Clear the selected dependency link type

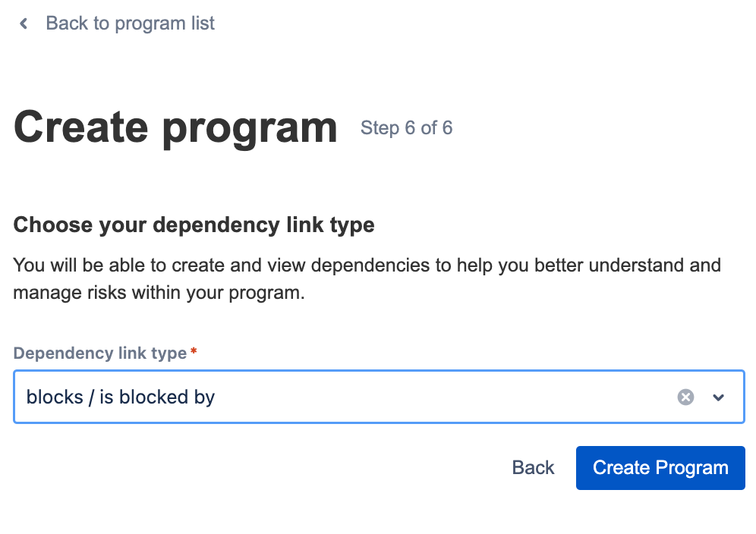(x=685, y=397)
